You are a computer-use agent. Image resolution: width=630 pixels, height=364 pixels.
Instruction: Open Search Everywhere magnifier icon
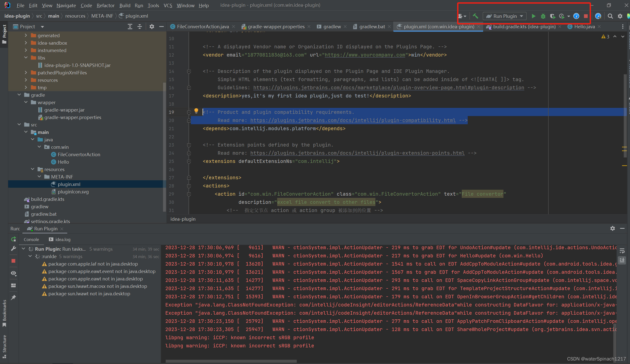(x=610, y=16)
